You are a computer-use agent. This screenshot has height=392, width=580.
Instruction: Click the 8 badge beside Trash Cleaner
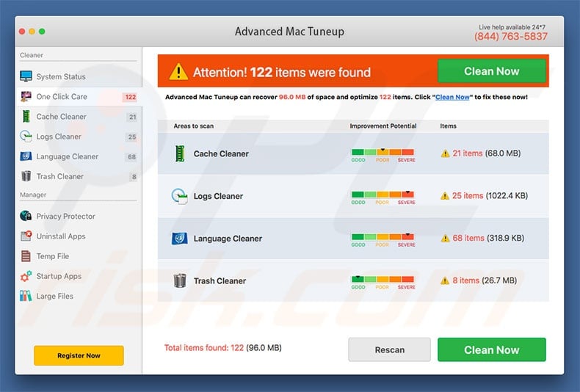point(134,177)
